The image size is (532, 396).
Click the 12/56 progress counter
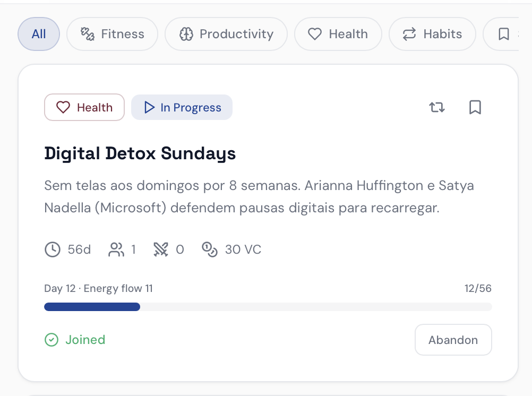[478, 288]
